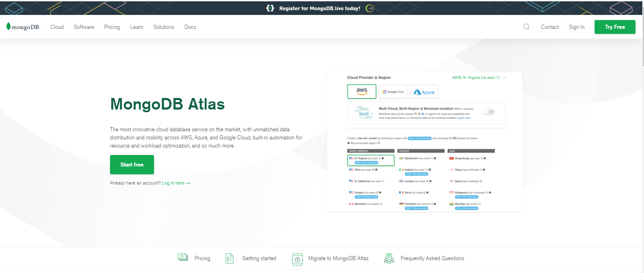Click the Try Free button
Screen dimensions: 644x273
pyautogui.click(x=615, y=27)
